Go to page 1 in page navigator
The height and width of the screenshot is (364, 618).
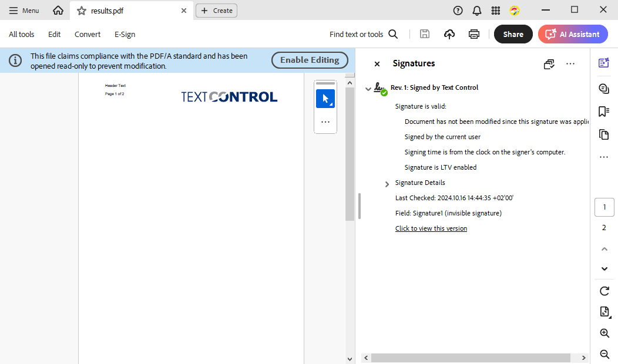(x=604, y=207)
